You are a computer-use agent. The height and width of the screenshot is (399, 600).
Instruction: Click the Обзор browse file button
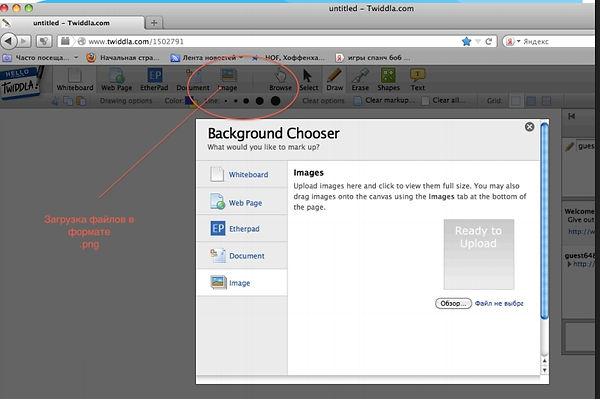click(453, 303)
